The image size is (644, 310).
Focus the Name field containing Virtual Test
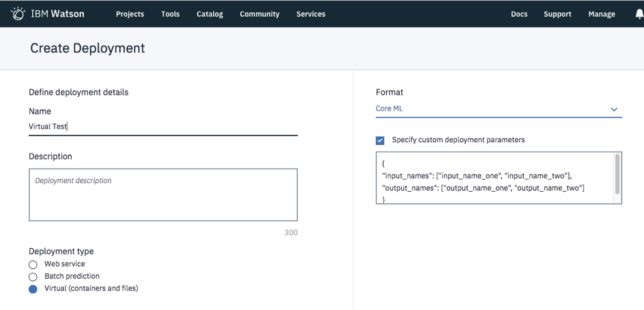pyautogui.click(x=163, y=126)
